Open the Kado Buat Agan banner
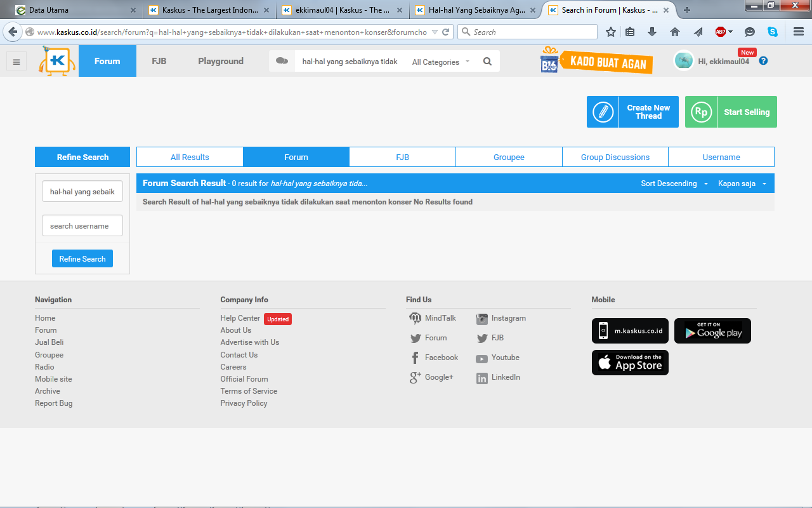This screenshot has width=812, height=508. (x=596, y=61)
